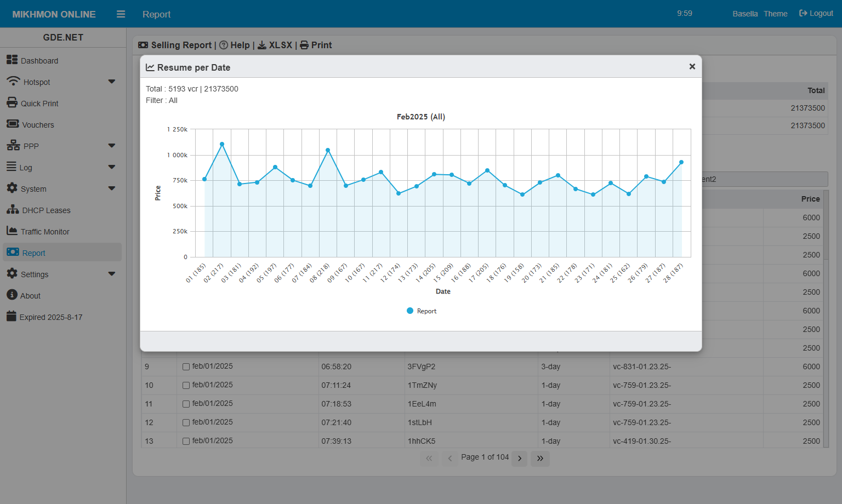842x504 pixels.
Task: Select row 13 checkbox
Action: [186, 442]
